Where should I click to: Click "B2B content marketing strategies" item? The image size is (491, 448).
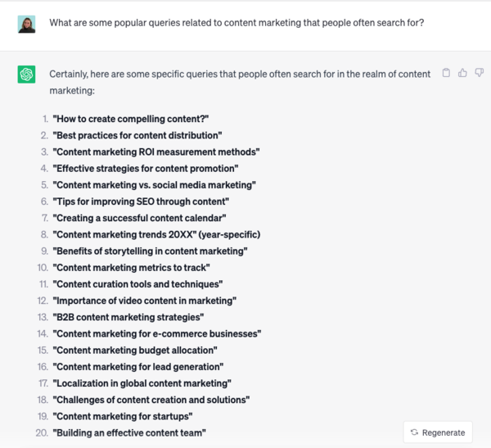pos(128,317)
